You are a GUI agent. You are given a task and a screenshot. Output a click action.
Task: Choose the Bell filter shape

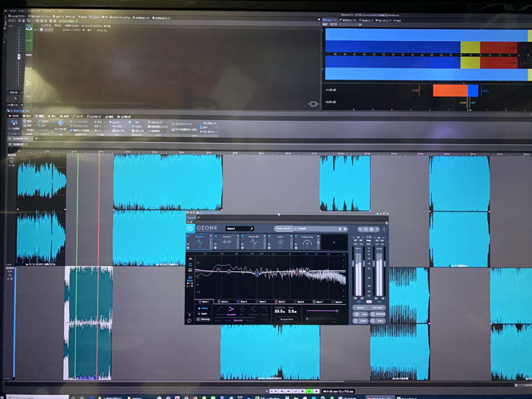(x=242, y=309)
